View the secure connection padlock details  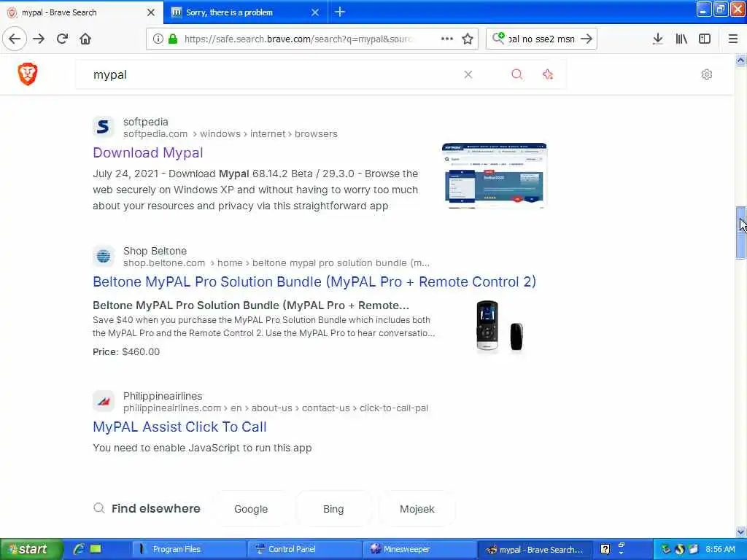(x=173, y=39)
